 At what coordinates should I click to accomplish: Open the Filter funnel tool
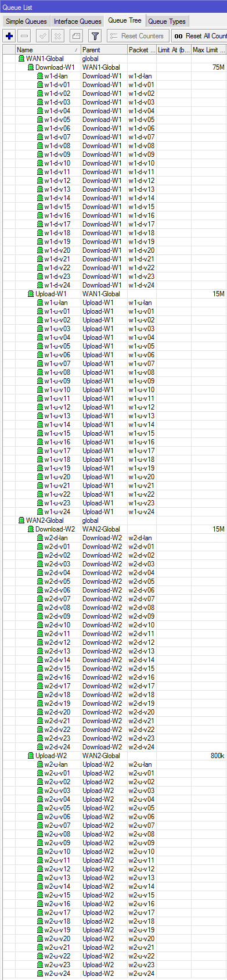tap(95, 36)
